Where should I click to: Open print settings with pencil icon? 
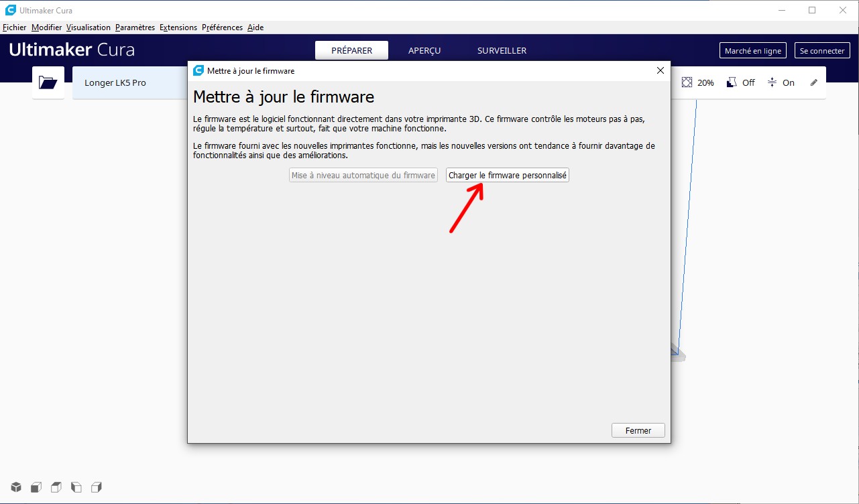pyautogui.click(x=814, y=82)
